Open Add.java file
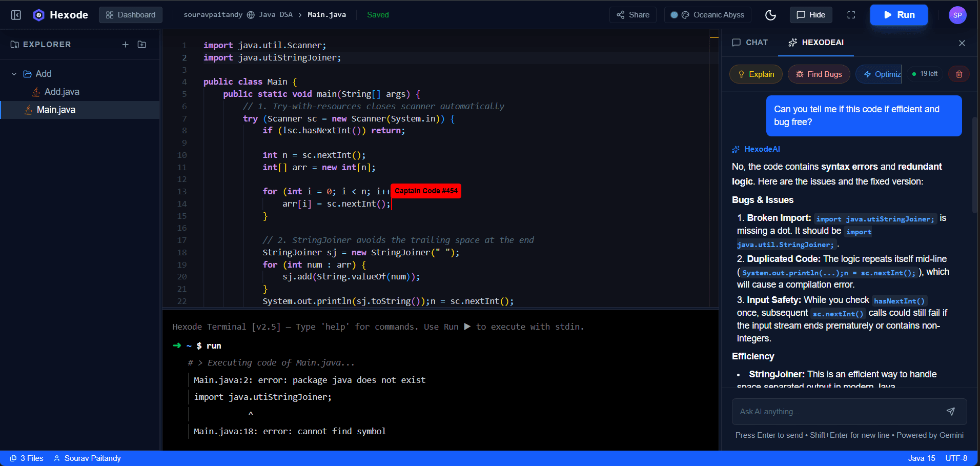 pyautogui.click(x=62, y=92)
